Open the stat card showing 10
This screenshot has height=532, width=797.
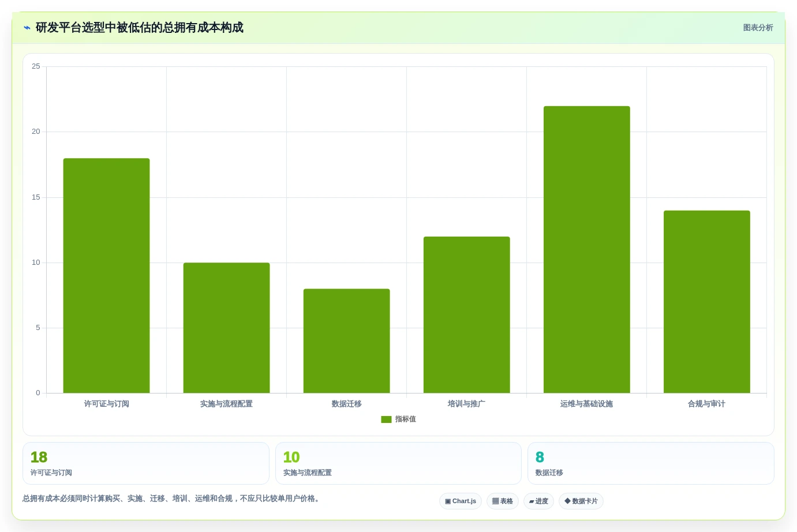pyautogui.click(x=398, y=463)
